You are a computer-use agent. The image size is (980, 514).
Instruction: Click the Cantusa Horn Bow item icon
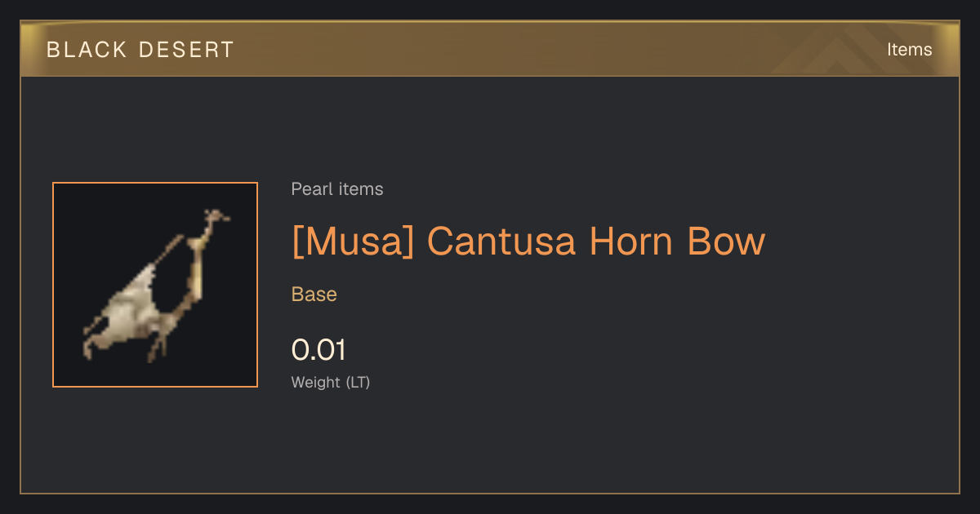(155, 285)
